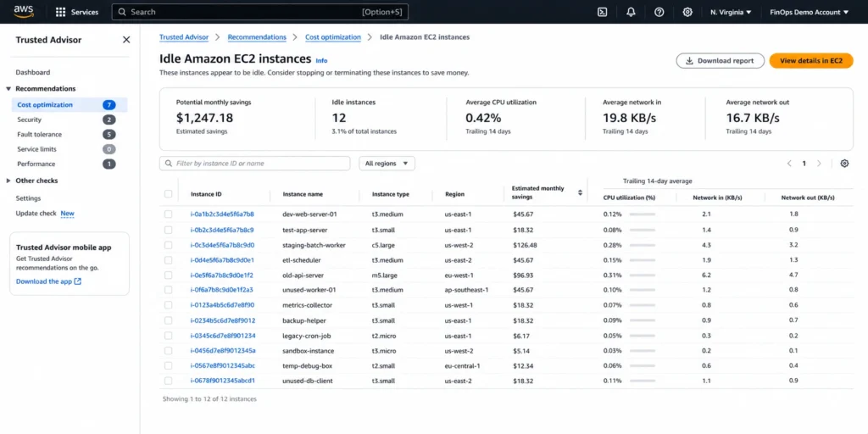Click the external link icon beside Download the app
This screenshot has height=434, width=868.
pos(77,281)
